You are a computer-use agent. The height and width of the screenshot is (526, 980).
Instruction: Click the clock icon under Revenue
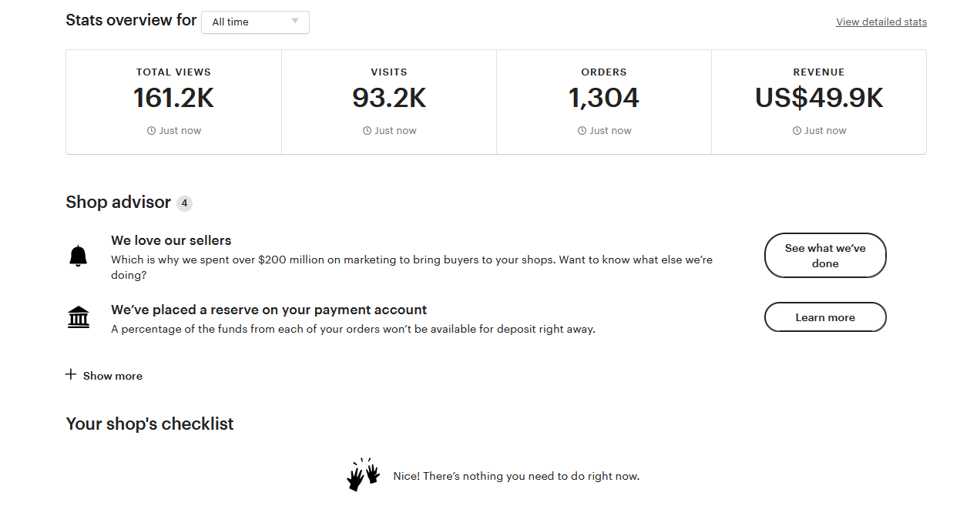tap(797, 131)
